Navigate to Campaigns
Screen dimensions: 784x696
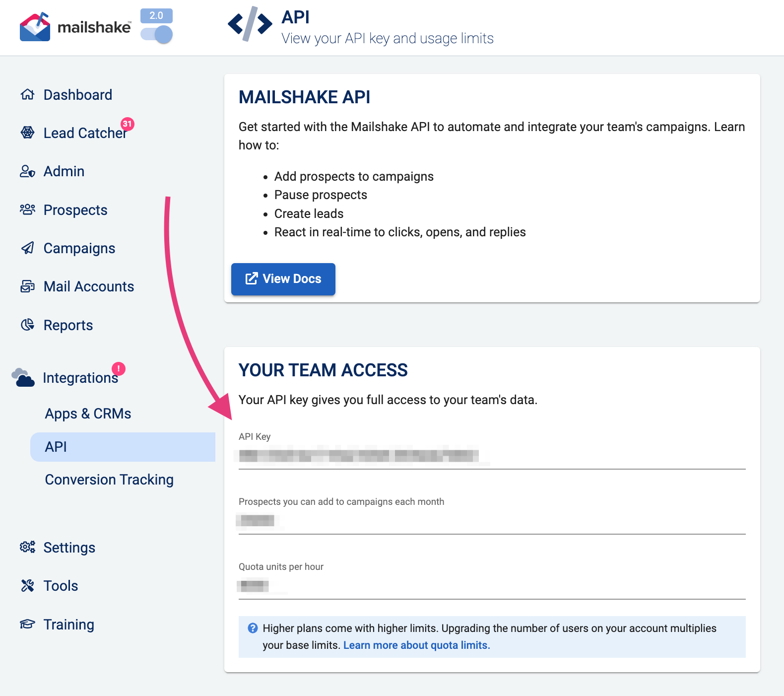(79, 248)
